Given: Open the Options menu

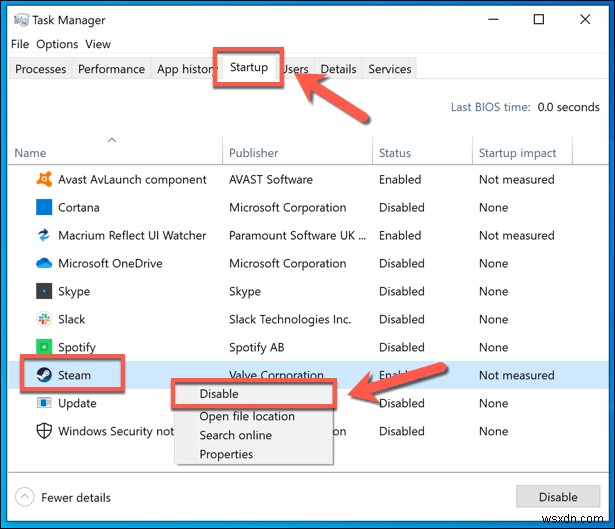Looking at the screenshot, I should click(57, 44).
